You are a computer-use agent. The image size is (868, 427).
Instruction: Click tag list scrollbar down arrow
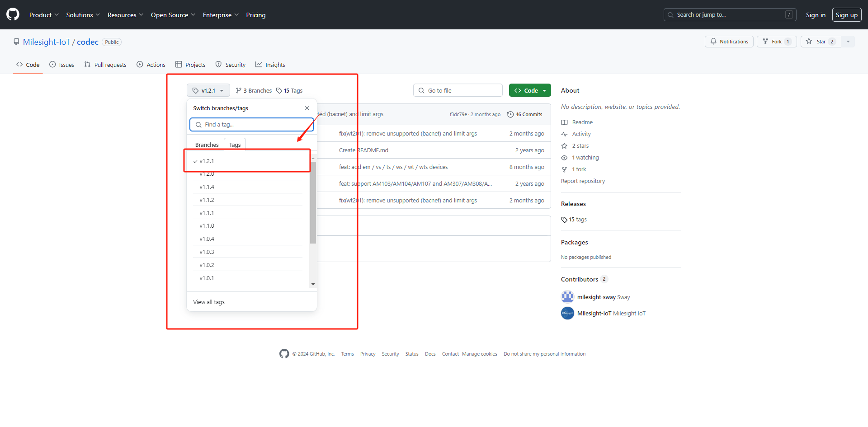pos(313,284)
